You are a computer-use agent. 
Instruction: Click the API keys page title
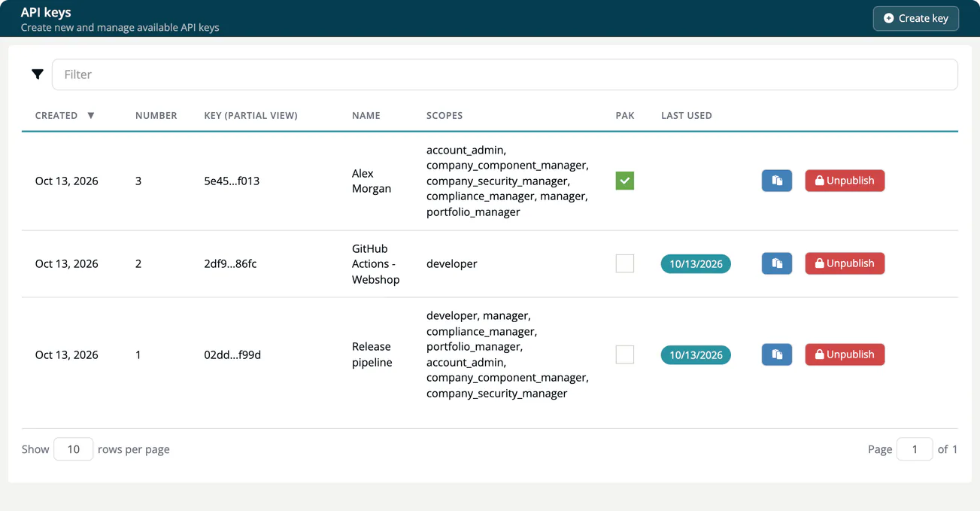pos(46,12)
